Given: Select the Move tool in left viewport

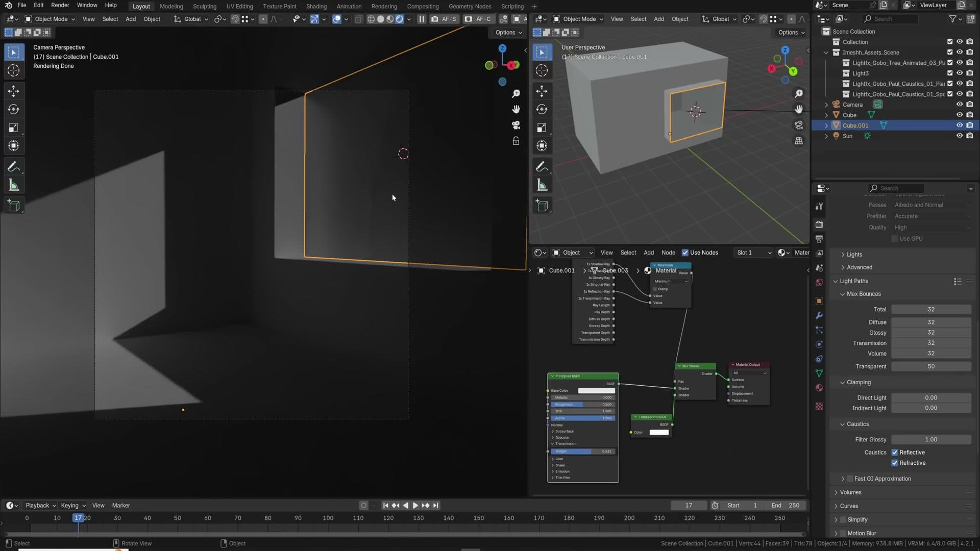Looking at the screenshot, I should pos(14,91).
